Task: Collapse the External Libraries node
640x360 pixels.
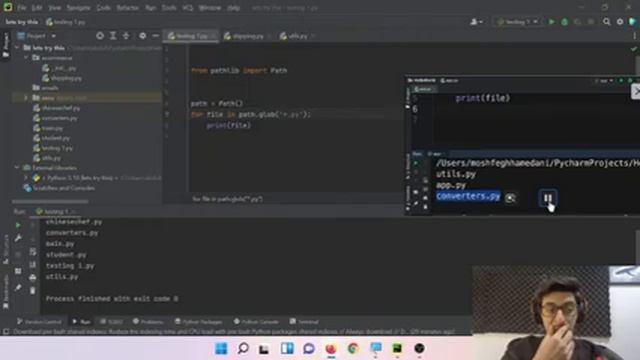Action: tap(17, 168)
